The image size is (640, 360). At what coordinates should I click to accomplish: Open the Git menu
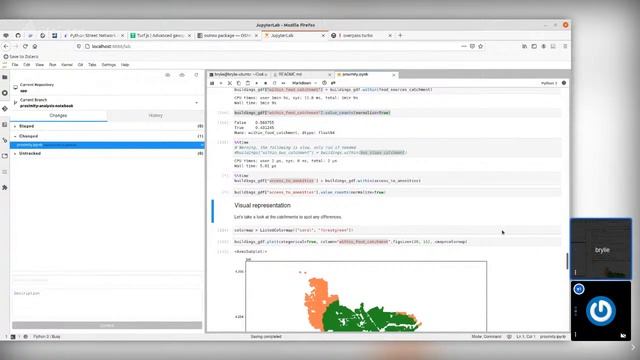tap(80, 65)
